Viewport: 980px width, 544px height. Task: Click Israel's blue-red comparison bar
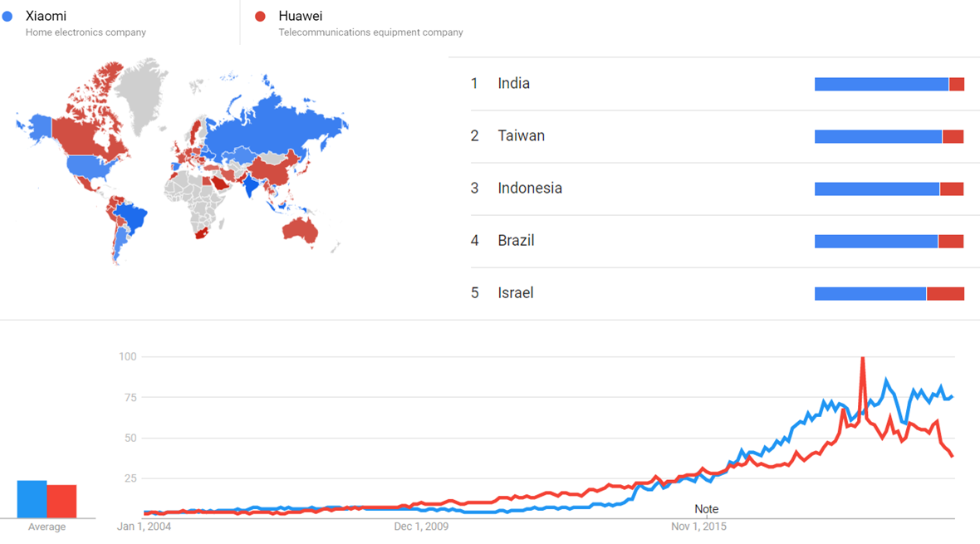tap(889, 293)
